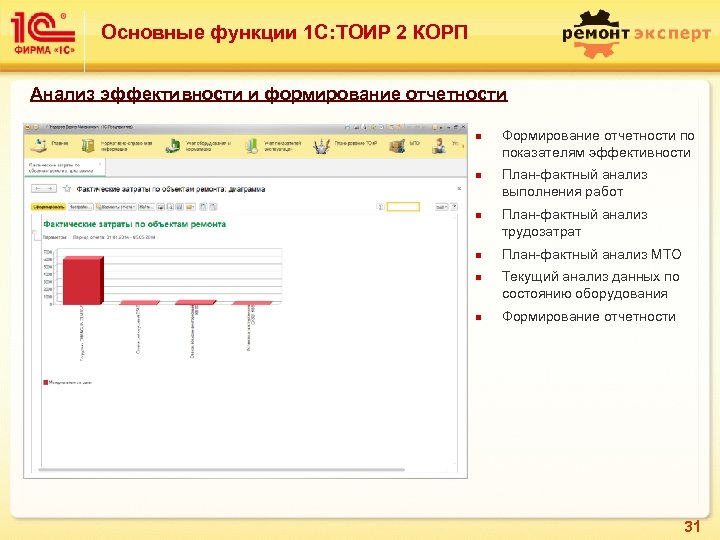Click the print icon in report toolbar

pyautogui.click(x=161, y=207)
